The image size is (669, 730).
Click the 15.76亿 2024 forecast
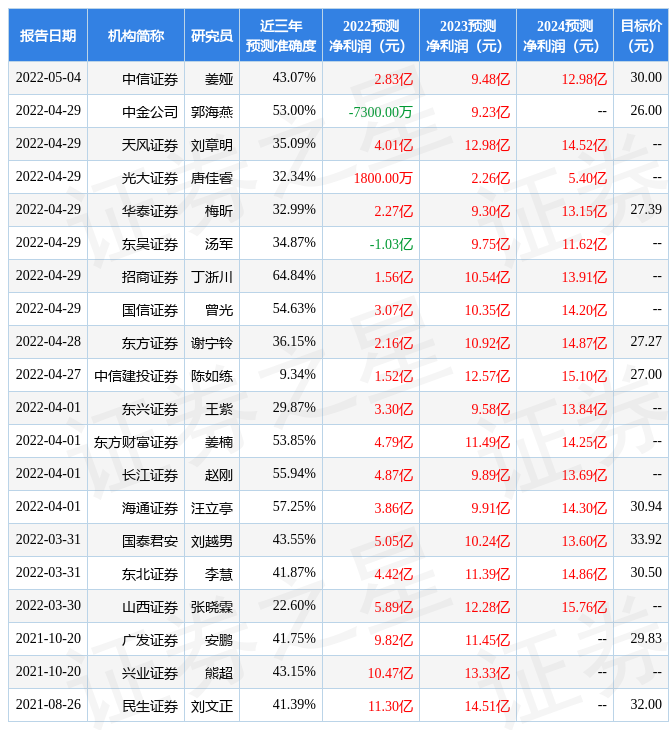tap(584, 608)
